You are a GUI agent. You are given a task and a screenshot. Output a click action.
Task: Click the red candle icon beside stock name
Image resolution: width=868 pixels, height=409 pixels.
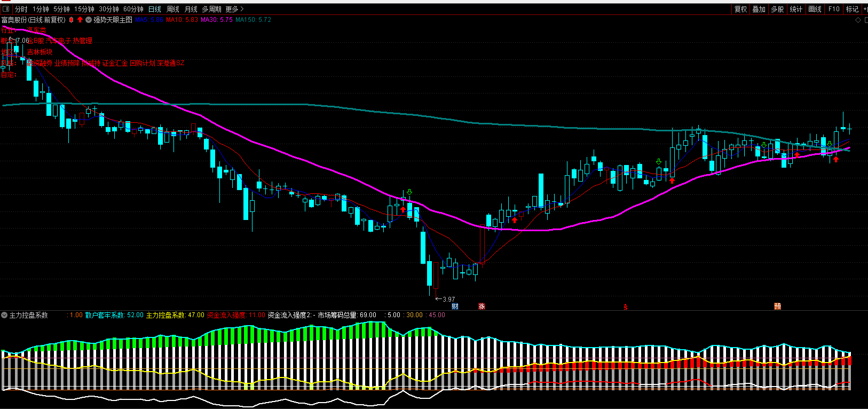72,20
